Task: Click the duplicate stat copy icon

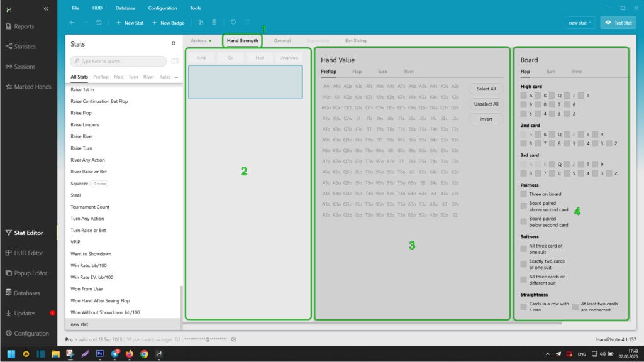Action: tap(201, 23)
